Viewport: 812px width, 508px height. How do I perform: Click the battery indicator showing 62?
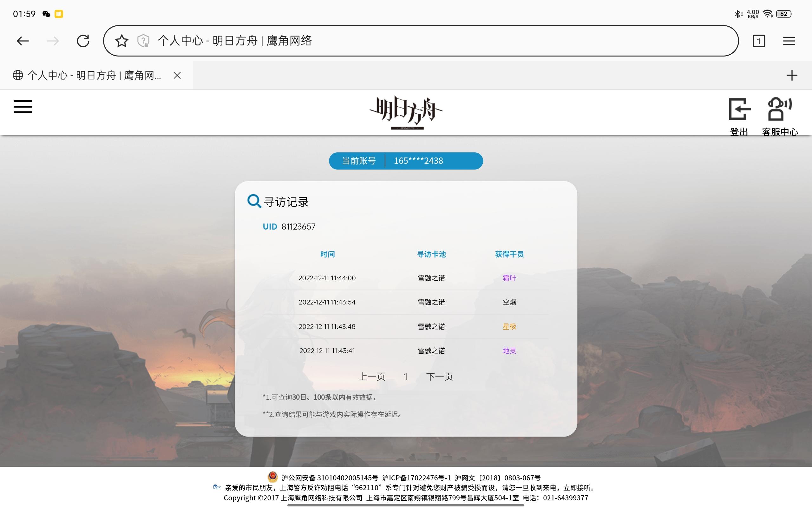click(x=784, y=14)
